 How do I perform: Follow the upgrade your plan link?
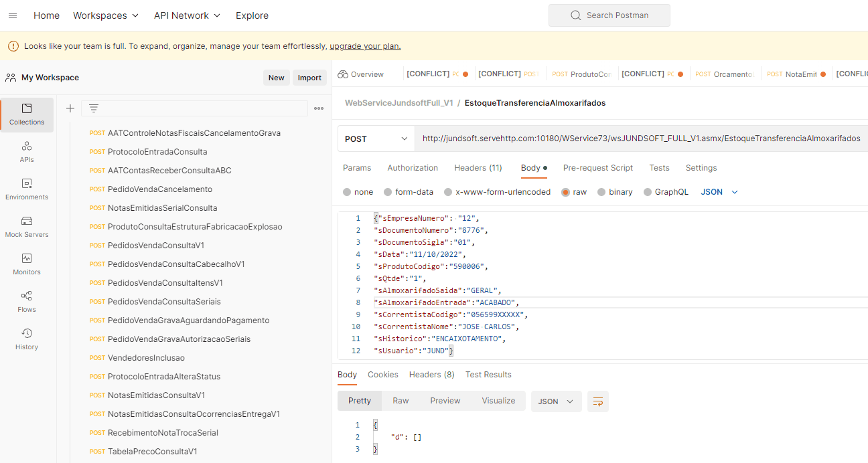point(365,46)
